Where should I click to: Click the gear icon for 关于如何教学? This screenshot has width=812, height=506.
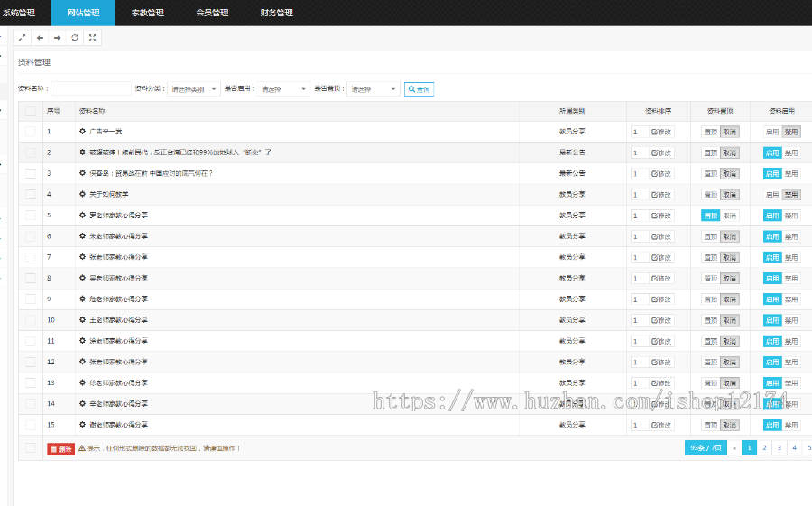tap(82, 194)
